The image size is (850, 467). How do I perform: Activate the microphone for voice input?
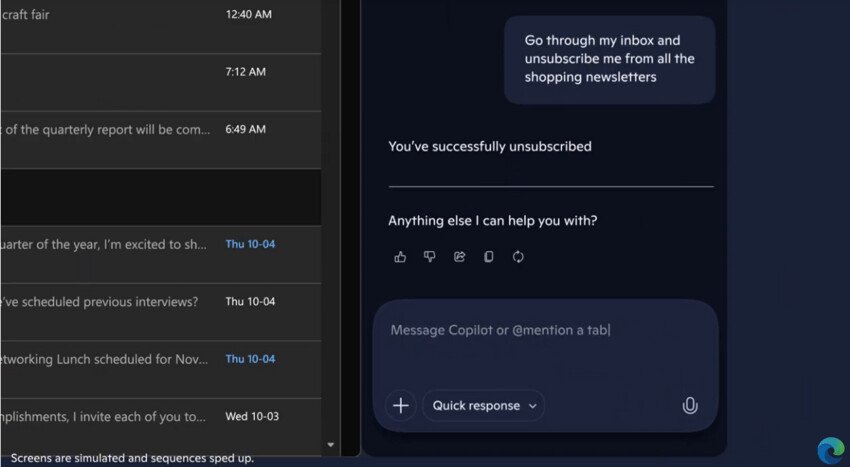pos(689,405)
